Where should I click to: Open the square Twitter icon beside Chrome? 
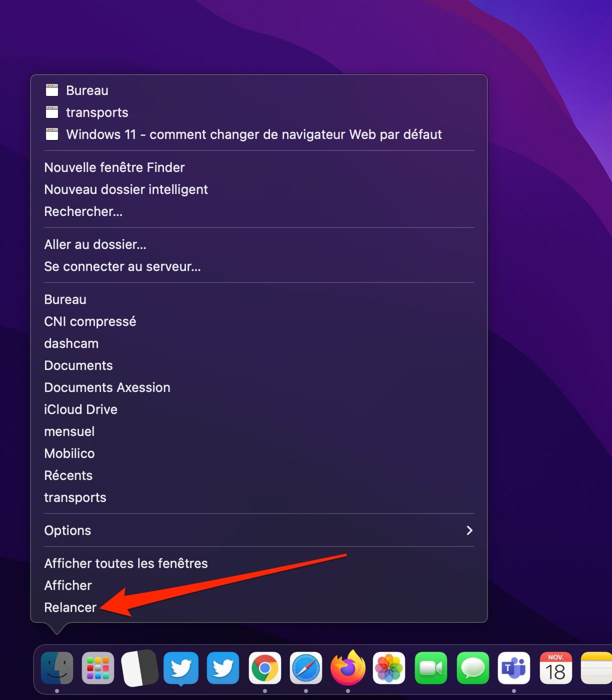[x=223, y=668]
